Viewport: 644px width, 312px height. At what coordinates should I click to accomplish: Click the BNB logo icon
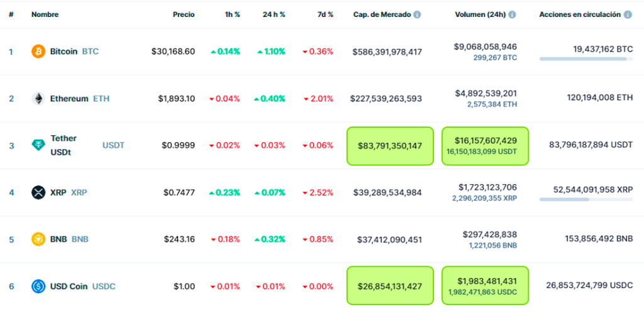[x=38, y=239]
